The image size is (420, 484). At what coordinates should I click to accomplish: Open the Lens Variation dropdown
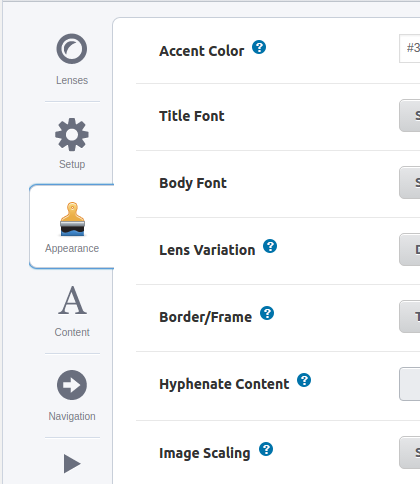click(410, 250)
